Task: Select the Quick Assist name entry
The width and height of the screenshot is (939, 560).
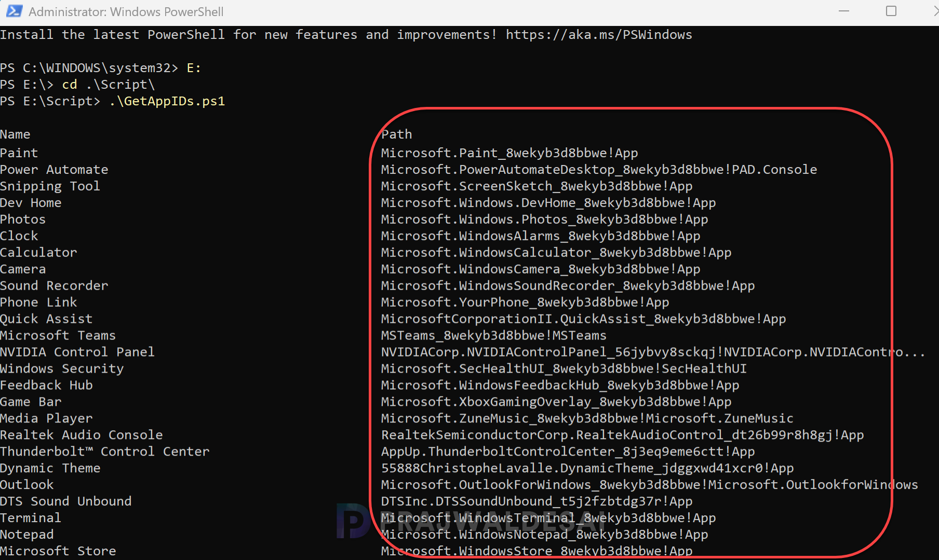Action: [46, 319]
